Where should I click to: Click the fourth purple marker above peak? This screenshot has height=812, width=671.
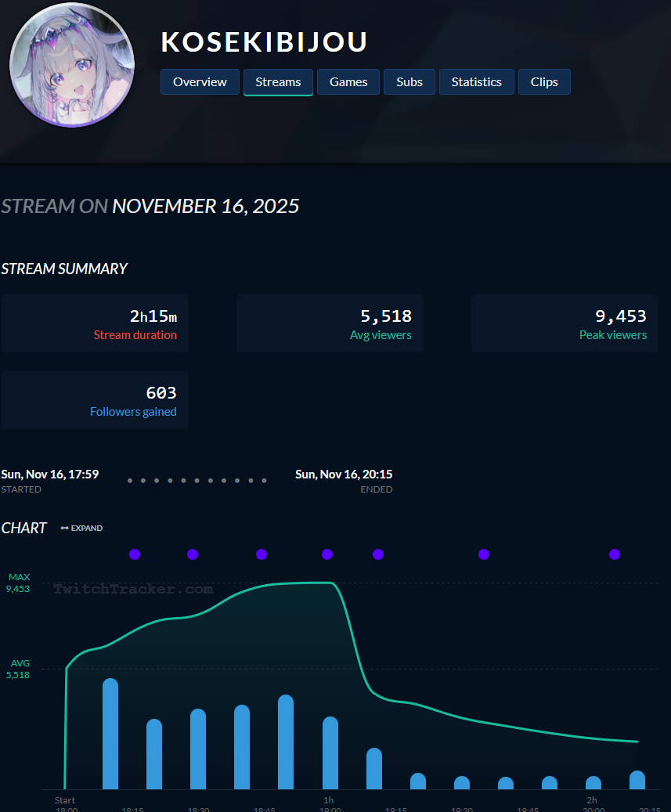pyautogui.click(x=327, y=554)
